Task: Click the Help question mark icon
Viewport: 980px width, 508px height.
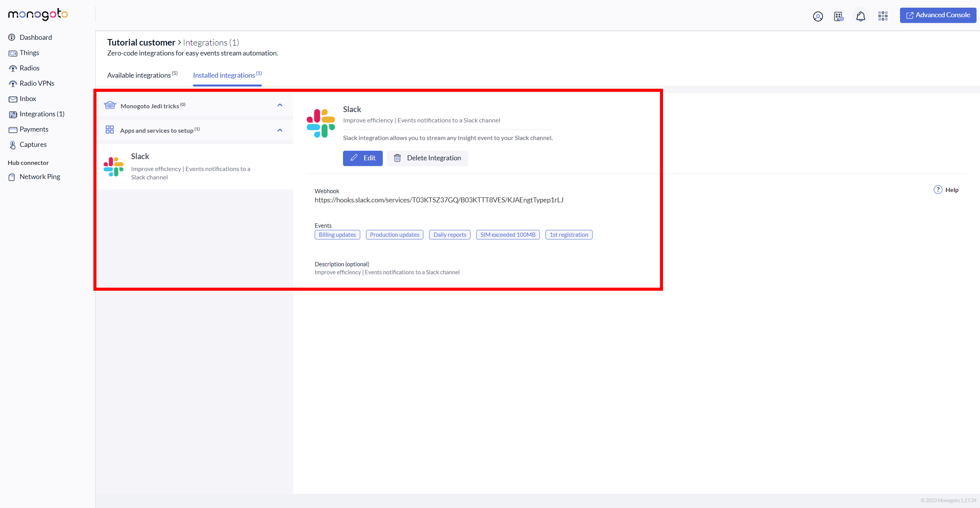Action: pos(938,190)
